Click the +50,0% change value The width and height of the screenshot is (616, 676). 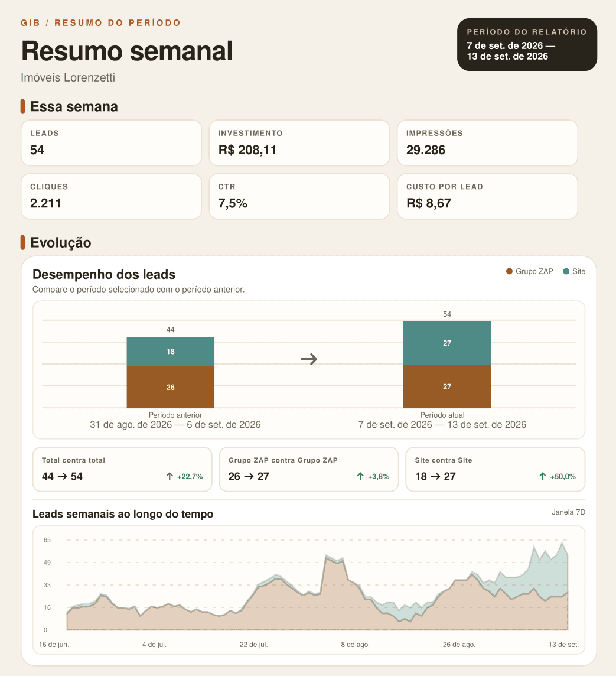563,477
